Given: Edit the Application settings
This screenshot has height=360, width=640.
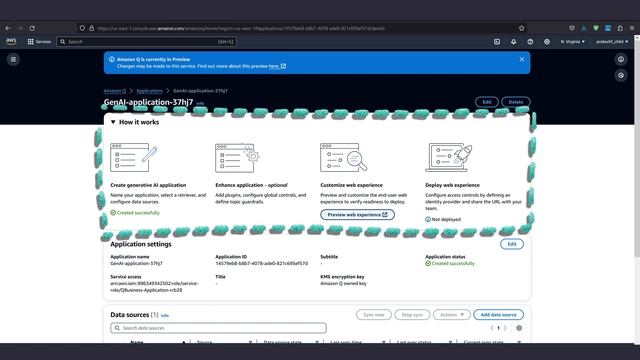Looking at the screenshot, I should point(512,244).
